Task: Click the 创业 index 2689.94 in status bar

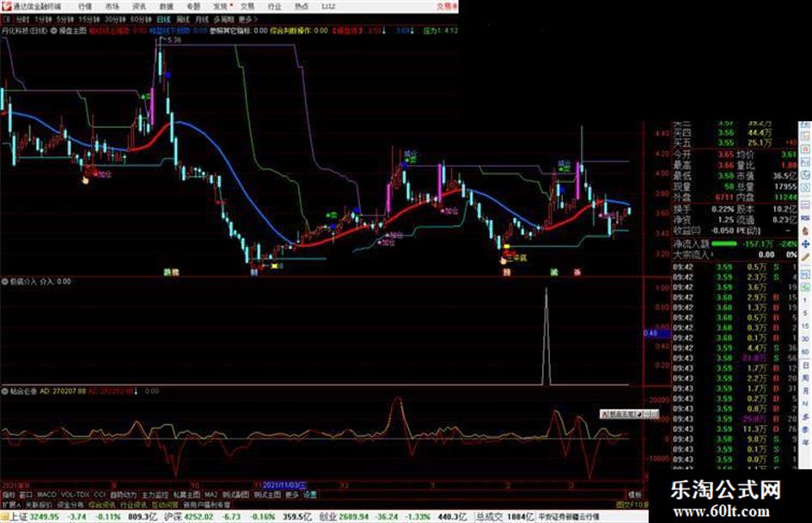Action: [343, 517]
